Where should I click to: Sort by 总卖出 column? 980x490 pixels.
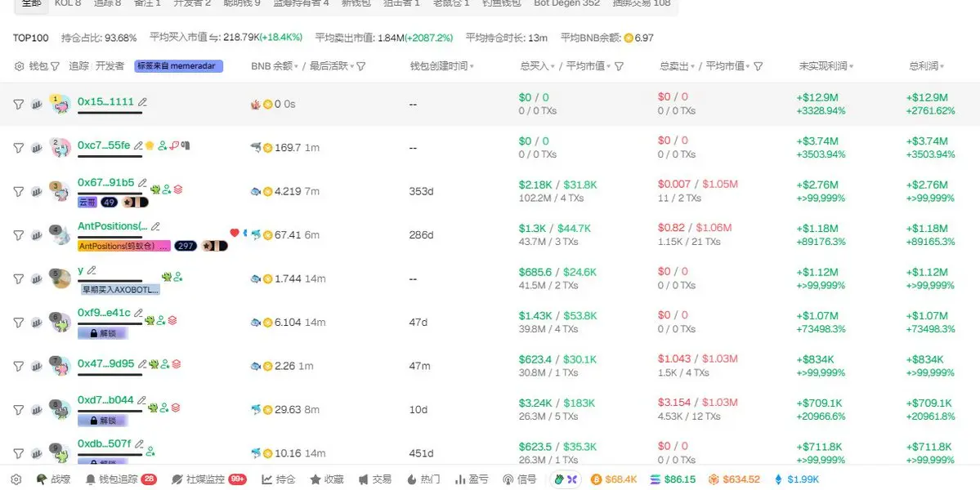(677, 66)
